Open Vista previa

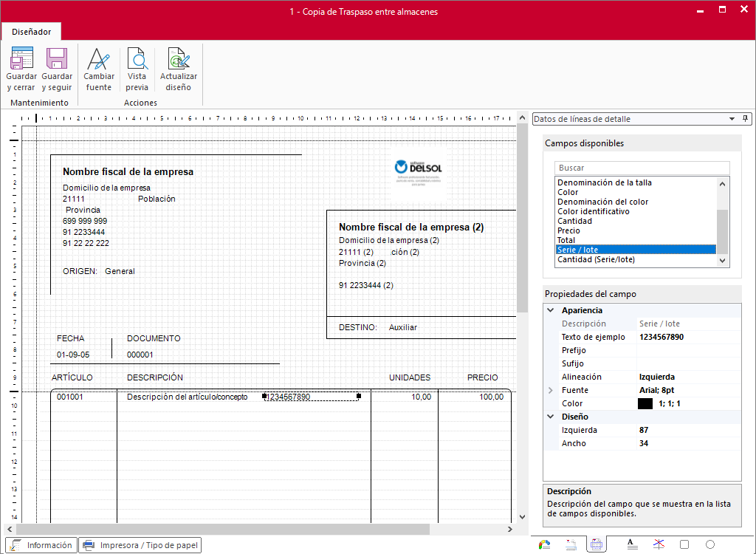point(137,69)
